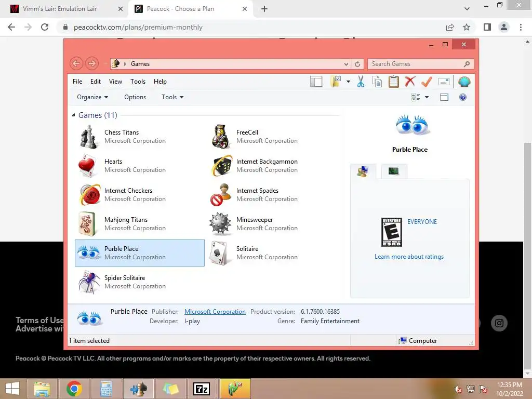Bookmark the page with star icon
This screenshot has width=532, height=399.
467,27
